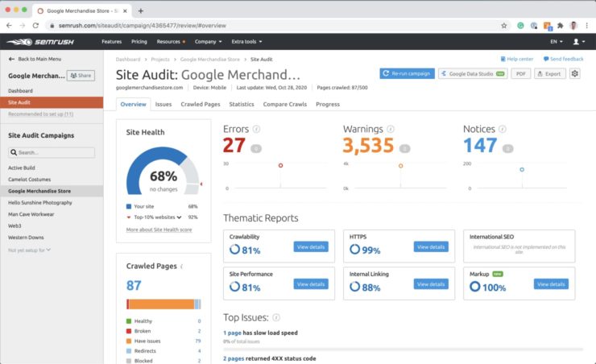This screenshot has width=596, height=364.
Task: Click the Semrush logo
Action: (40, 42)
